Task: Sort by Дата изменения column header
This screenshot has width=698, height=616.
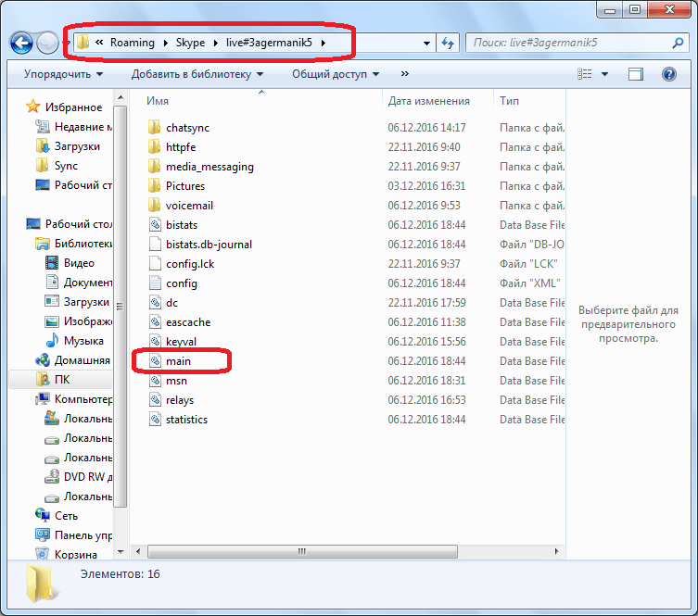Action: 428,101
